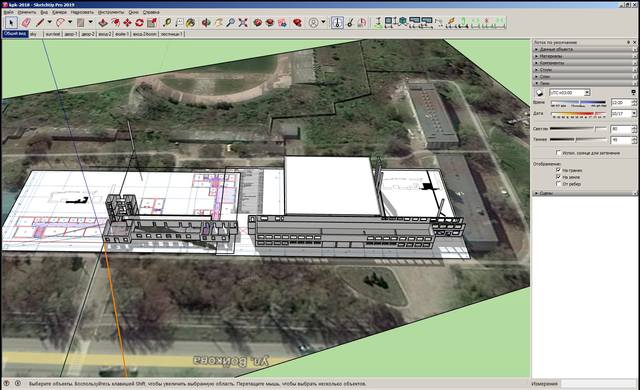Select the arrow Select tool
Image resolution: width=640 pixels, height=390 pixels.
11,22
